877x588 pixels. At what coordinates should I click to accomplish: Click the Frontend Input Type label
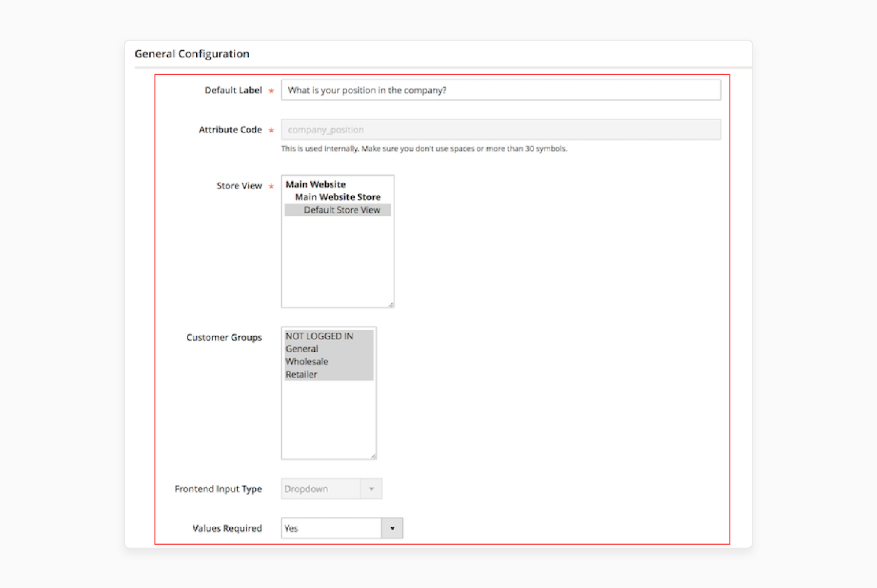click(218, 489)
